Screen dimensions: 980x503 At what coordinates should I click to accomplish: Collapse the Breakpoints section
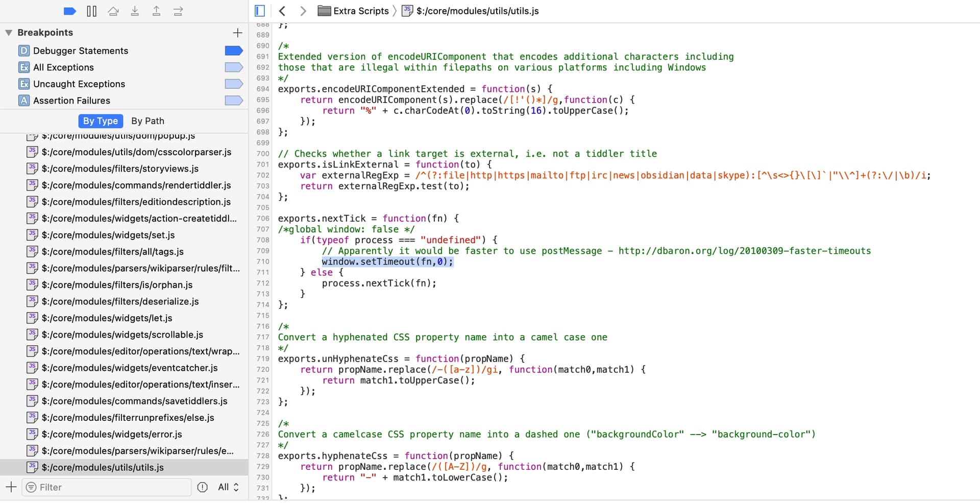(9, 33)
